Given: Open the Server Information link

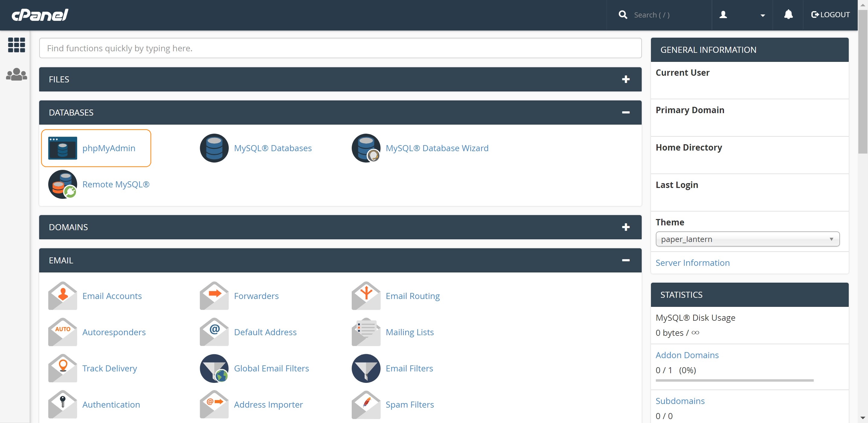Looking at the screenshot, I should pos(693,263).
